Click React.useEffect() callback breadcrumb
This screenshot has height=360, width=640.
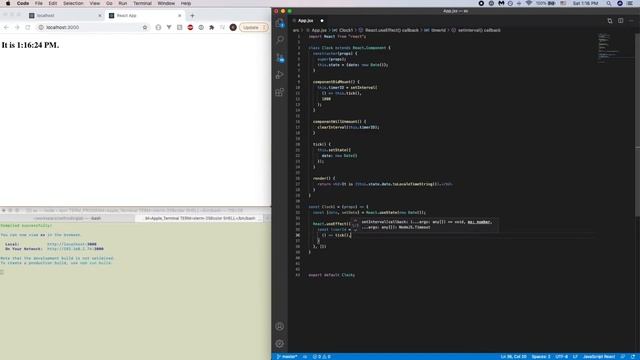(391, 30)
